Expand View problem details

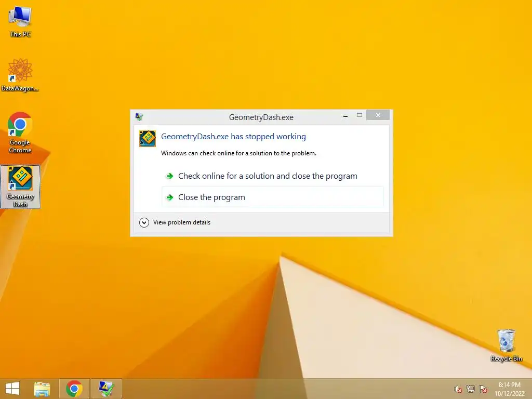(175, 222)
